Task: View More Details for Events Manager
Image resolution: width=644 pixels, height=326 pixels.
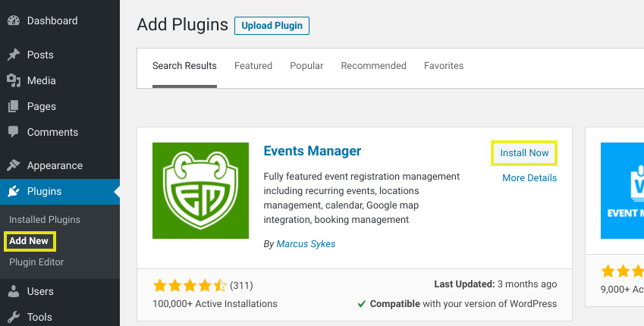Action: (529, 177)
